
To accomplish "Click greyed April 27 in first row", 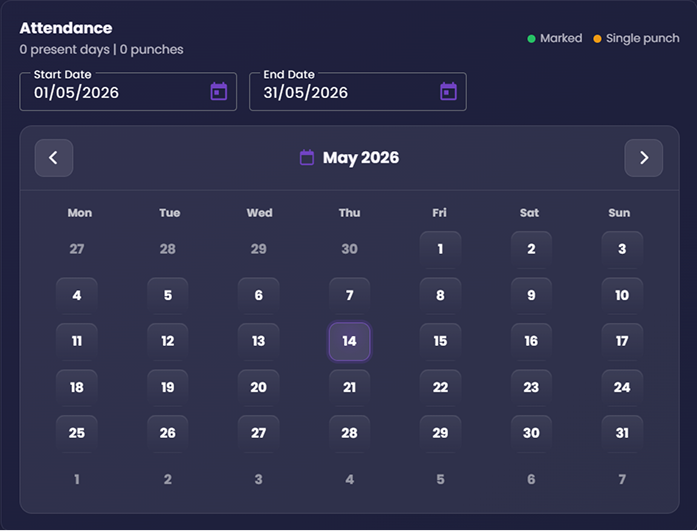I will coord(77,249).
